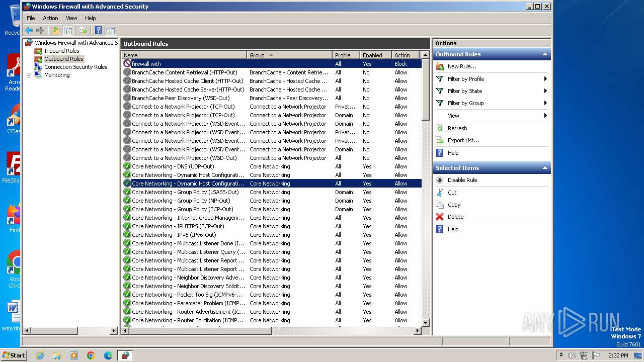Expand the Monitoring tree node
The image size is (644, 362).
29,75
